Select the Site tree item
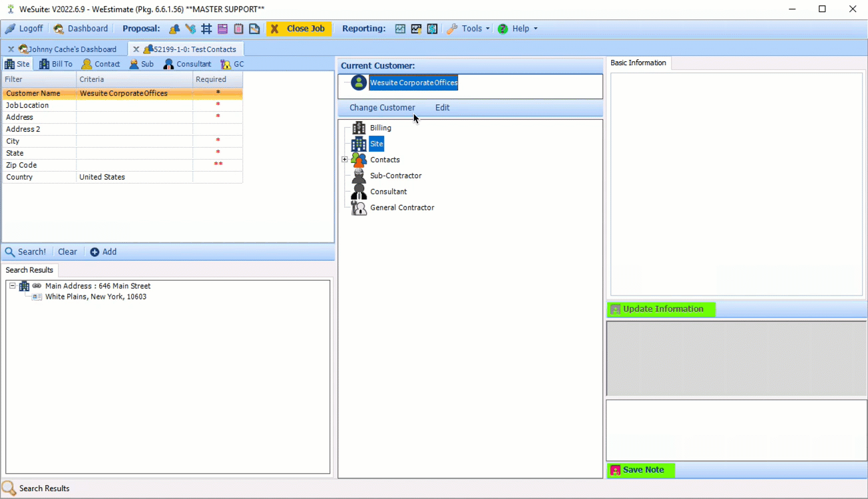The height and width of the screenshot is (499, 868). click(x=377, y=144)
